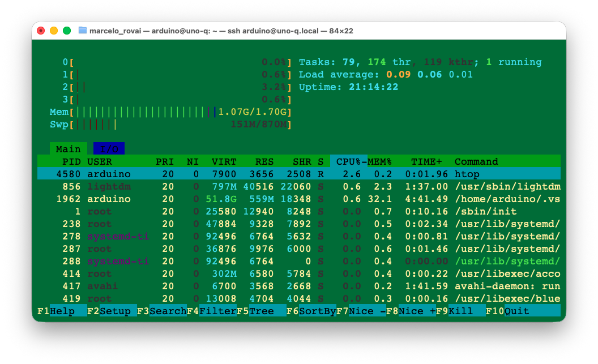598x364 pixels.
Task: Click the Uptime value 21:14:22
Action: tap(373, 87)
